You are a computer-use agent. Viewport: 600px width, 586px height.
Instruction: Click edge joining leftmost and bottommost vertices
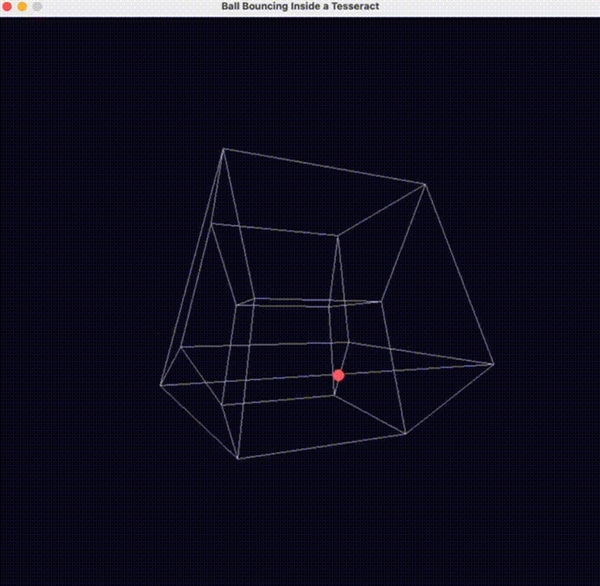199,421
